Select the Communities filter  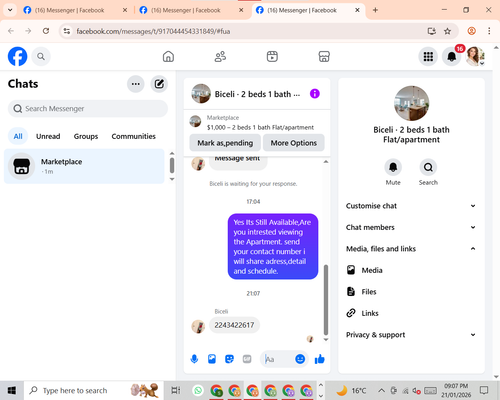point(133,136)
